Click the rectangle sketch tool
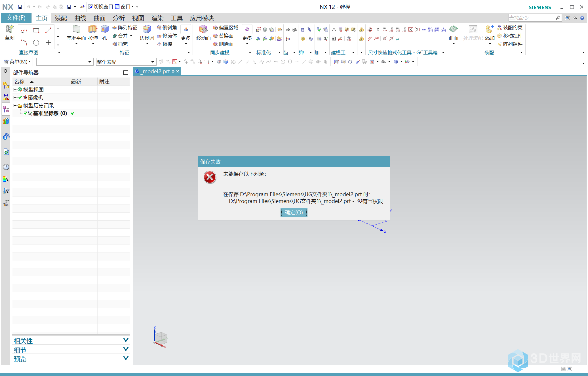Screen dimensions: 588x376 [36, 30]
